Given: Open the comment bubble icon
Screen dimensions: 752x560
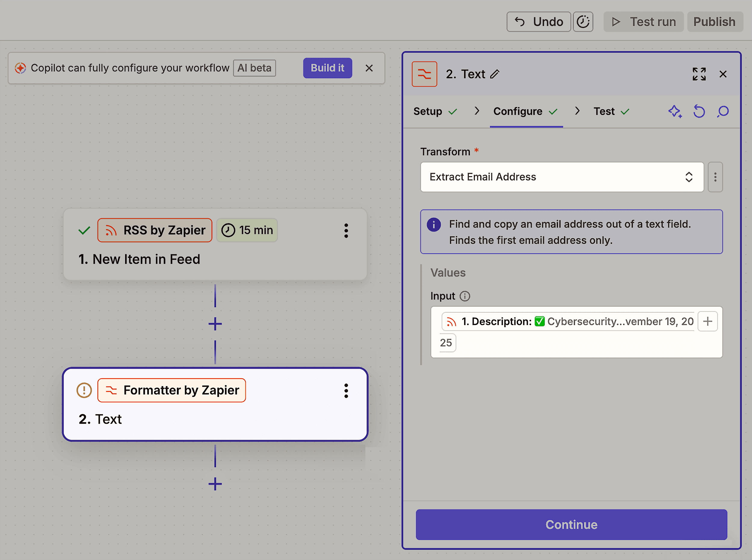Looking at the screenshot, I should [723, 111].
